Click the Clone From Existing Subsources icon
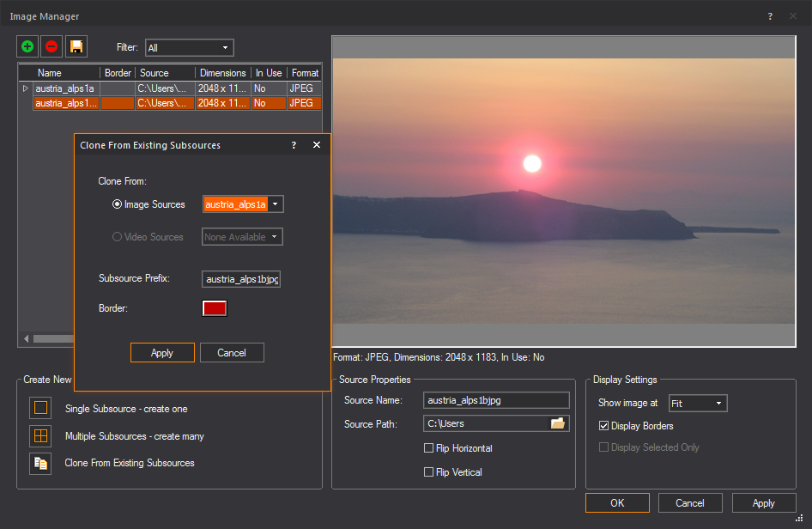 pos(40,463)
